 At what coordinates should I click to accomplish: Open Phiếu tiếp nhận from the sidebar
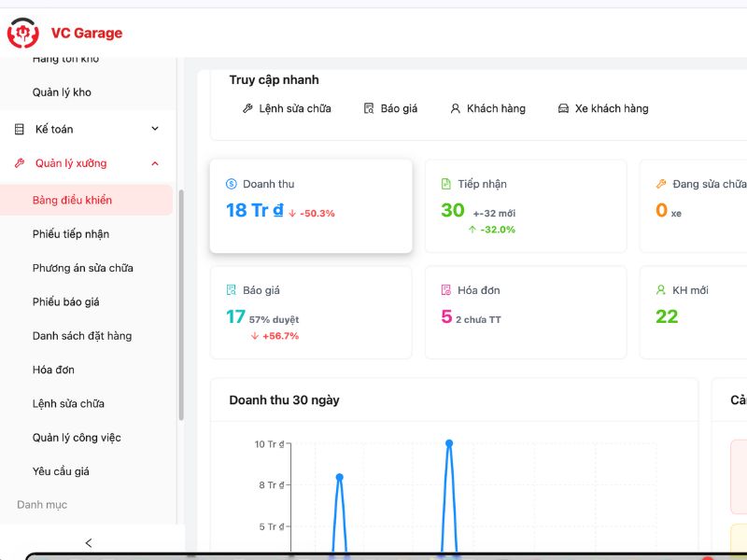pos(71,234)
